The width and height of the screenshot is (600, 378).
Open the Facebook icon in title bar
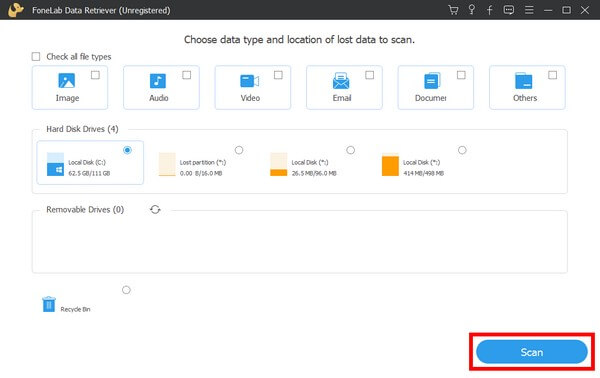click(489, 10)
